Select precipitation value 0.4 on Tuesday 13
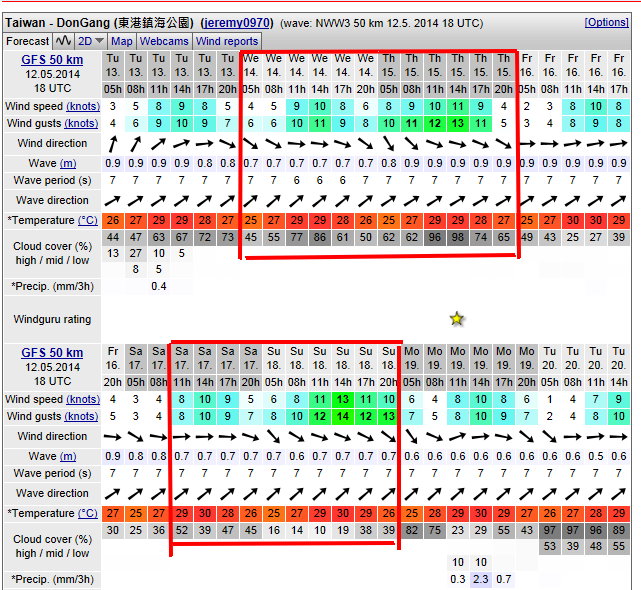The image size is (641, 590). tap(159, 286)
